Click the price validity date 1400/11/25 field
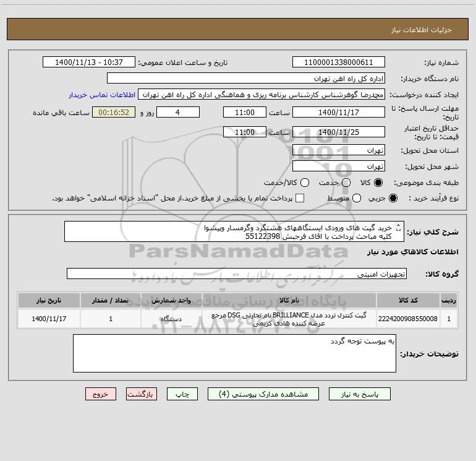 (339, 132)
